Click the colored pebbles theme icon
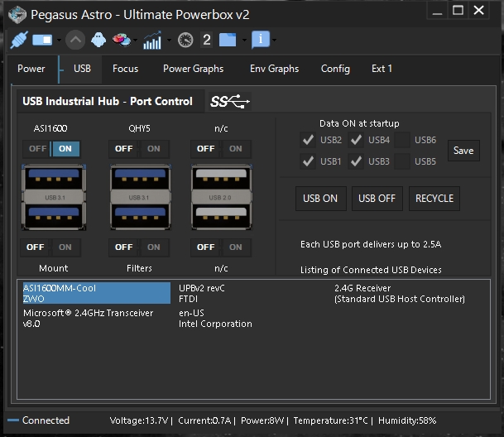 122,40
